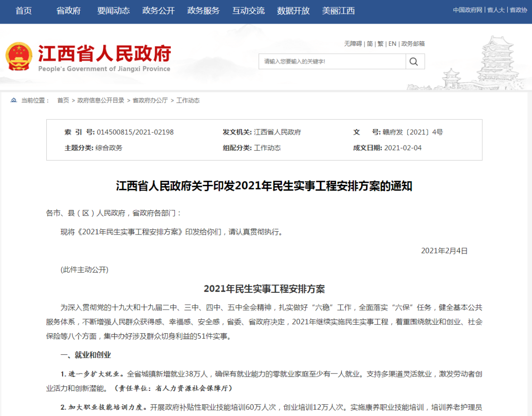The width and height of the screenshot is (532, 416).
Task: Click the article title about 2021年民生实事工程
Action: [x=264, y=186]
